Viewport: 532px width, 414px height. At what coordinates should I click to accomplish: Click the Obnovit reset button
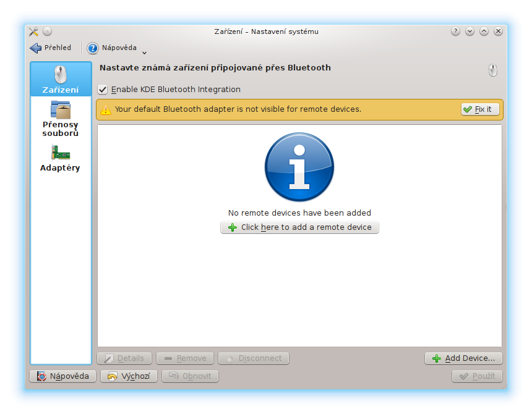[x=190, y=376]
